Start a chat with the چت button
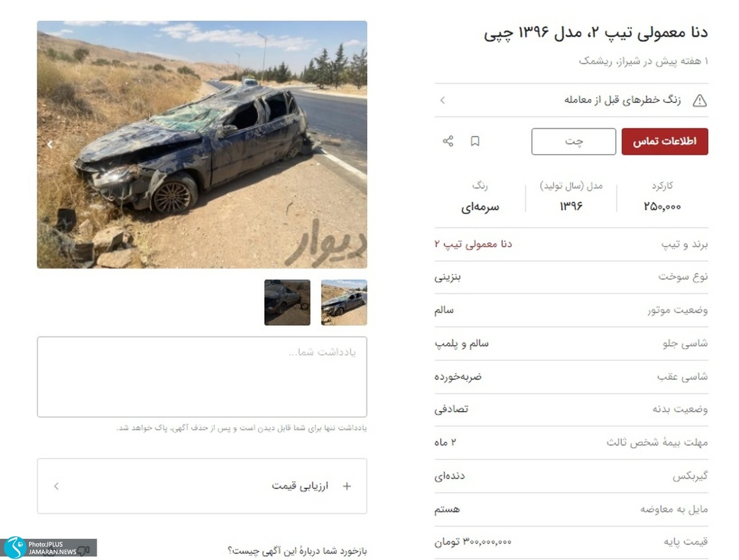Image resolution: width=739 pixels, height=560 pixels. 573,142
